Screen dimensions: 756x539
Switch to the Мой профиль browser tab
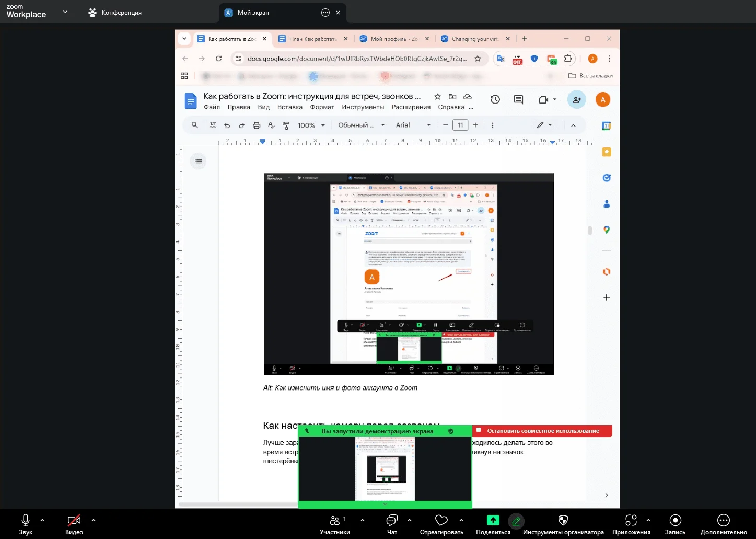[x=394, y=39]
